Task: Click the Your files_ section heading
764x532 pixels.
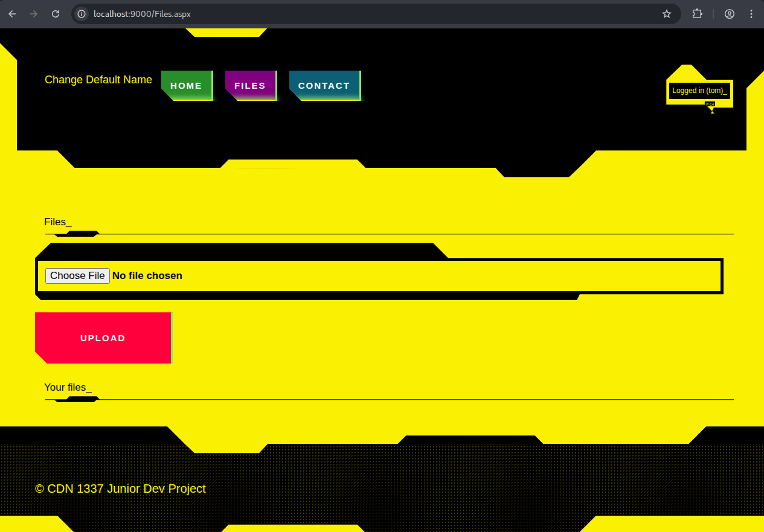Action: click(68, 388)
